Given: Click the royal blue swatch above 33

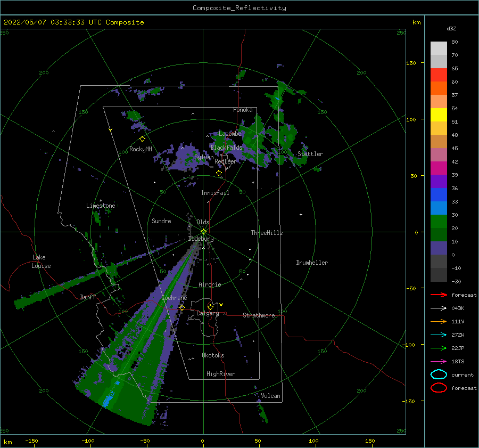Looking at the screenshot, I should pos(439,195).
